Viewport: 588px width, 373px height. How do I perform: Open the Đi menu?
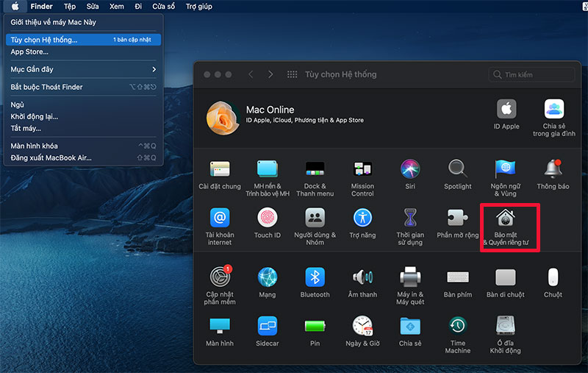[x=138, y=6]
